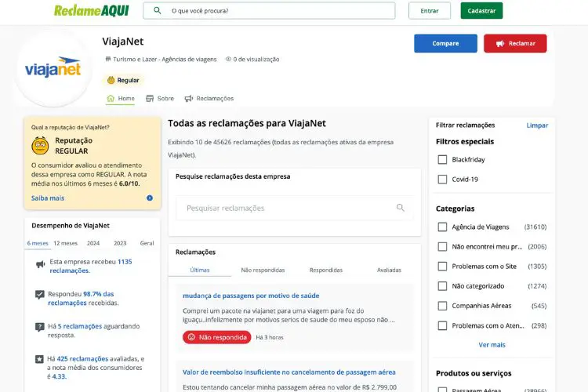588x392 pixels.
Task: Open the 98.7% das reclamações link
Action: pyautogui.click(x=81, y=298)
